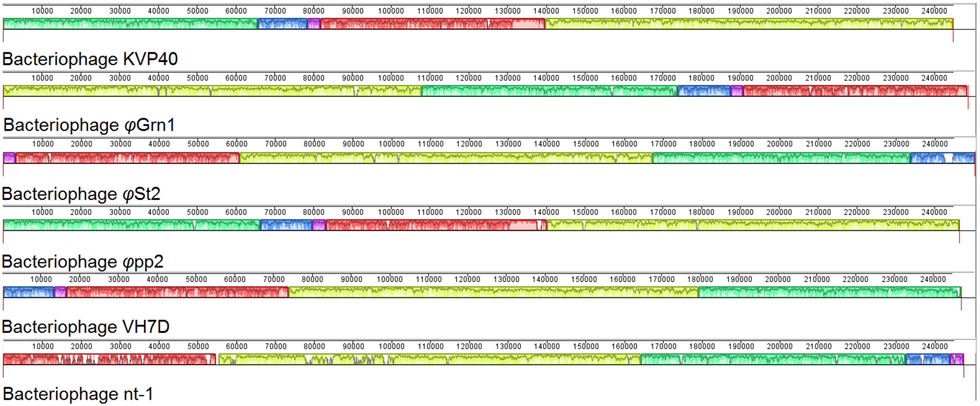
Task: Click the 10000 mark on KVP40's ruler
Action: pyautogui.click(x=42, y=11)
